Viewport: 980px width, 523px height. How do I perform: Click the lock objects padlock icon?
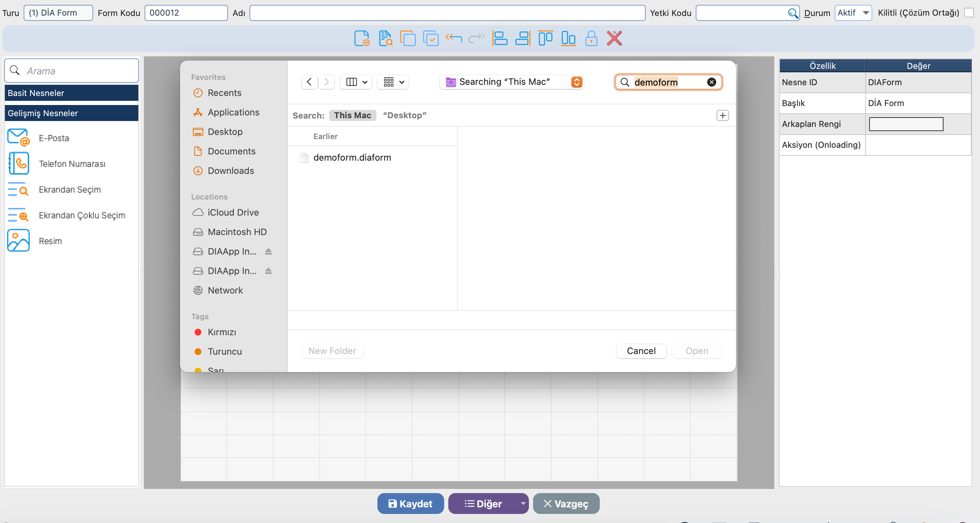click(x=591, y=39)
